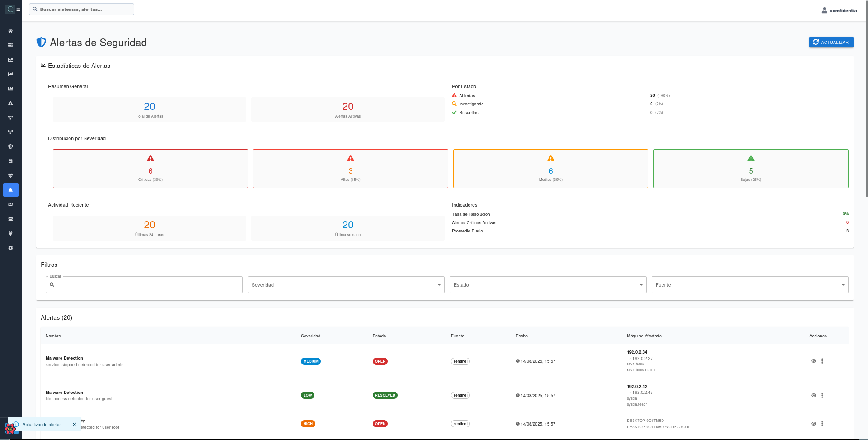Click the heartbeat health icon in sidebar

(x=10, y=175)
